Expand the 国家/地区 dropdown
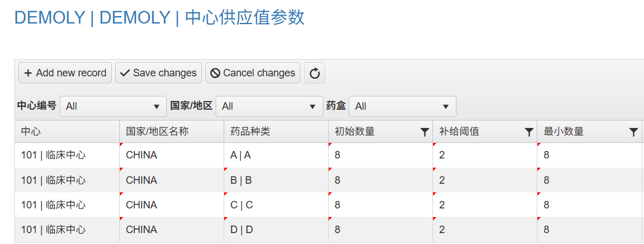This screenshot has width=644, height=244. click(270, 107)
